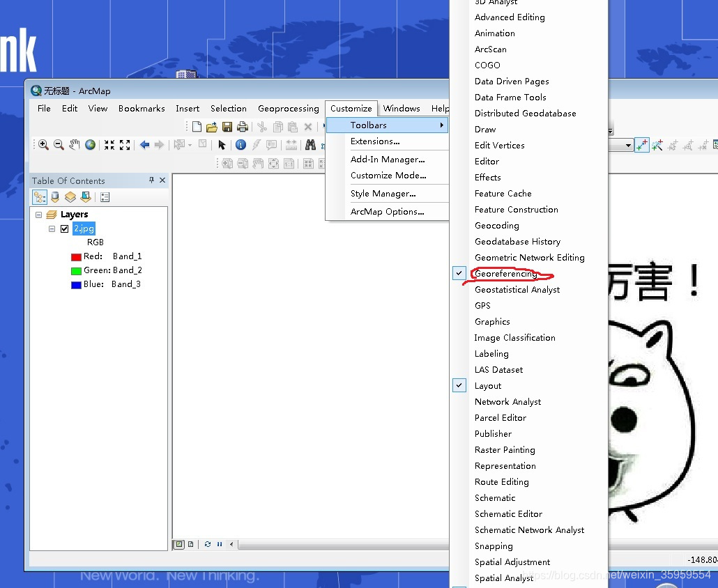Open Georeferencing layer dropdown arrow
The height and width of the screenshot is (588, 718).
tap(628, 146)
